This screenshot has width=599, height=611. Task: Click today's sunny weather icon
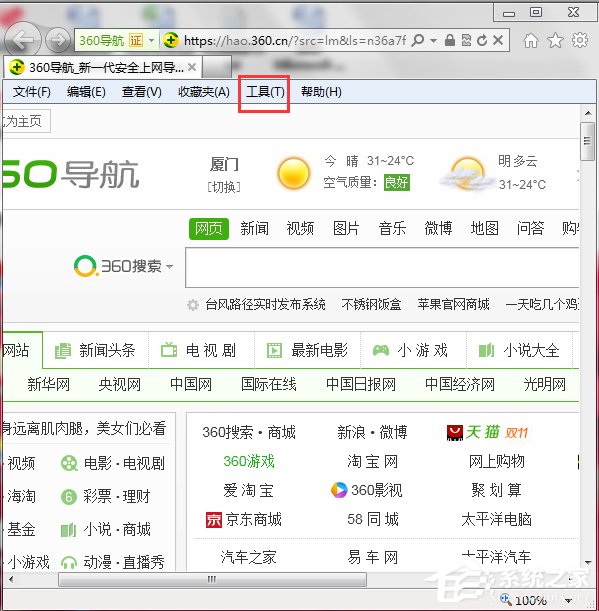(x=294, y=173)
